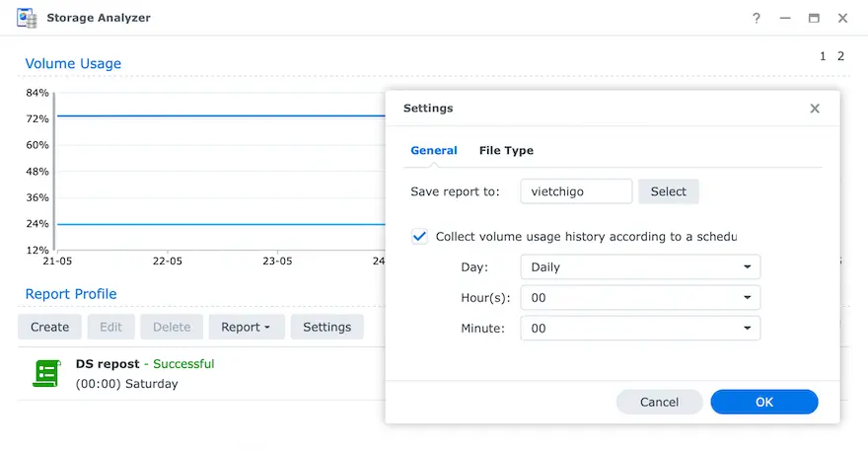Image resolution: width=868 pixels, height=450 pixels.
Task: Switch to the File Type tab
Action: pos(506,151)
